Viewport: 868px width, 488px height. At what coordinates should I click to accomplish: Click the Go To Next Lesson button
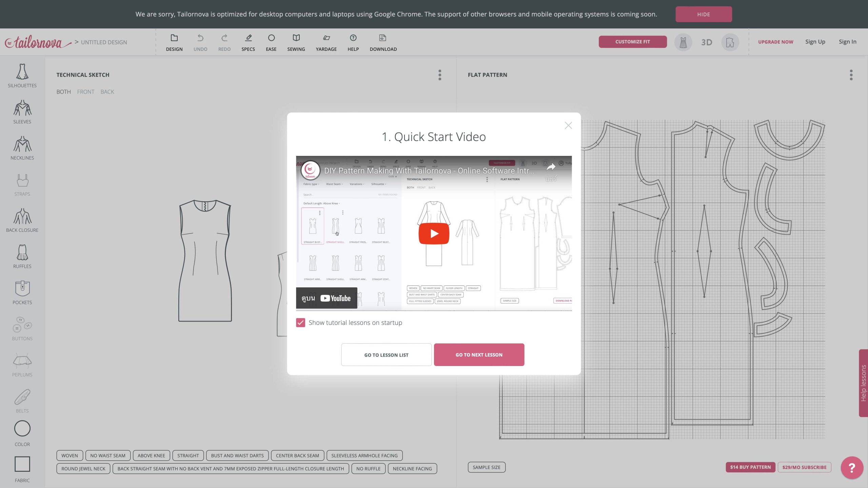click(x=479, y=354)
